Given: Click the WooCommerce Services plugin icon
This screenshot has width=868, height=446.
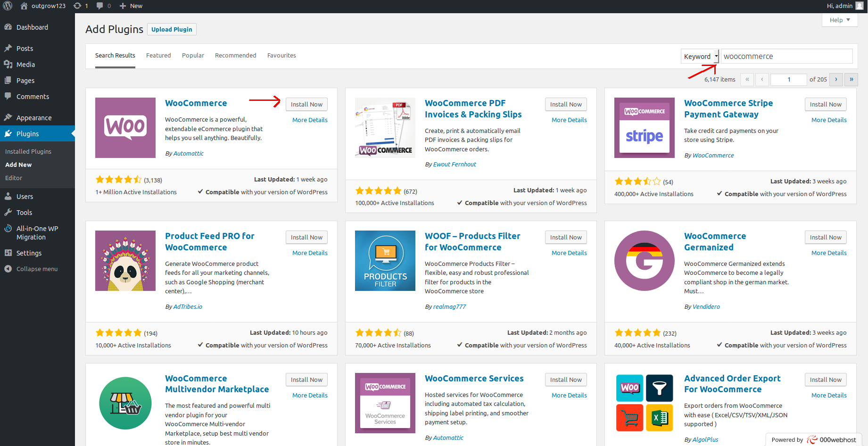Looking at the screenshot, I should click(x=385, y=403).
